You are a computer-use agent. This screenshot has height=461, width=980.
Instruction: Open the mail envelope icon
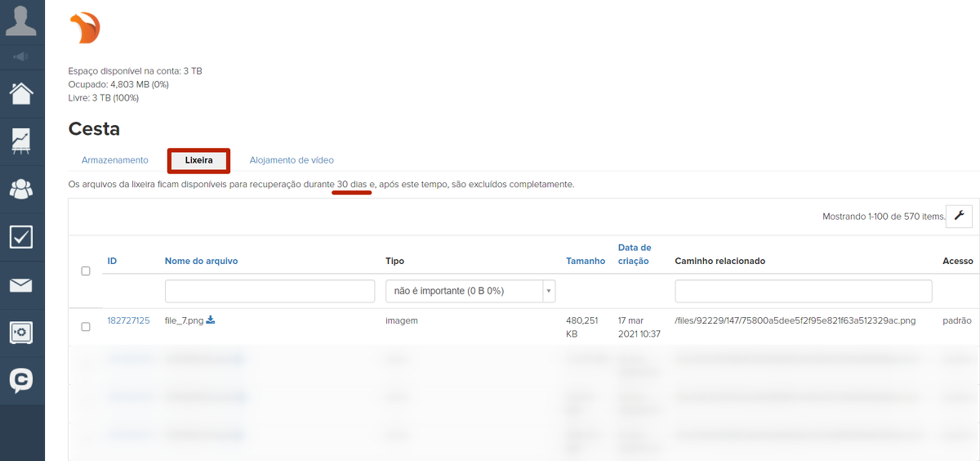point(22,285)
